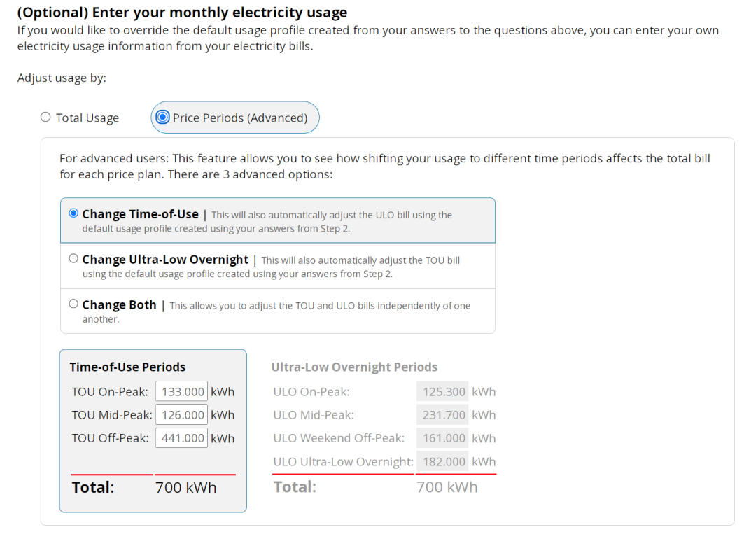Enable the Change Both radio option

tap(73, 304)
